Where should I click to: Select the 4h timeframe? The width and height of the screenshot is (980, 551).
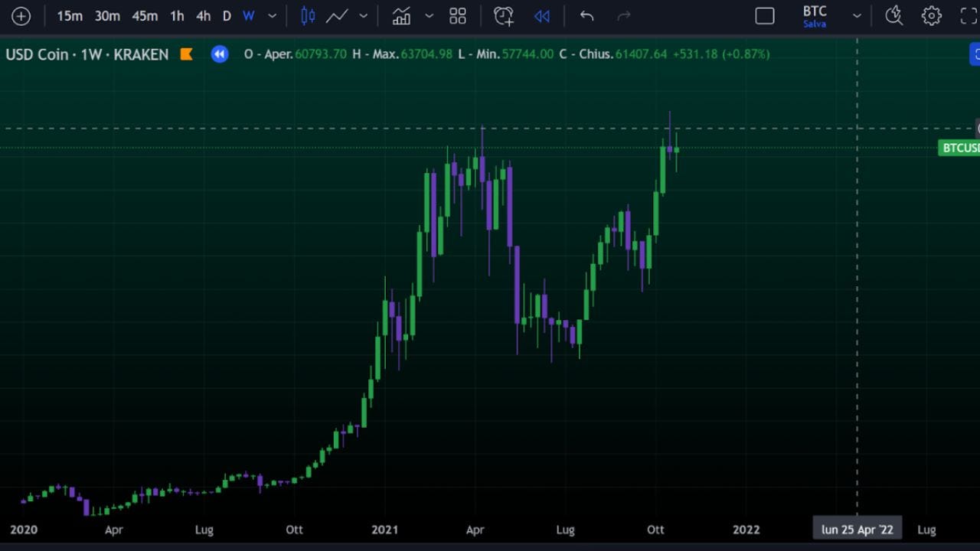pos(203,15)
